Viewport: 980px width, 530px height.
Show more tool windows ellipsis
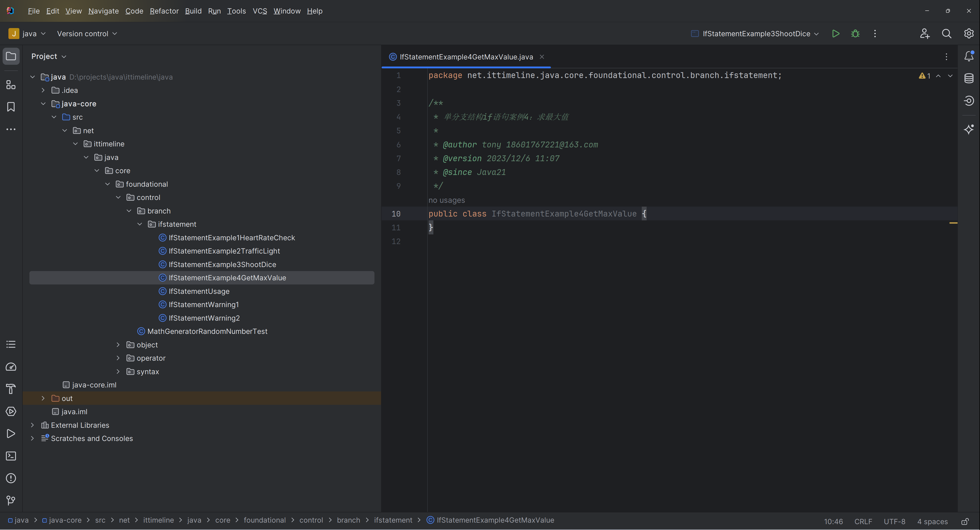pos(11,129)
